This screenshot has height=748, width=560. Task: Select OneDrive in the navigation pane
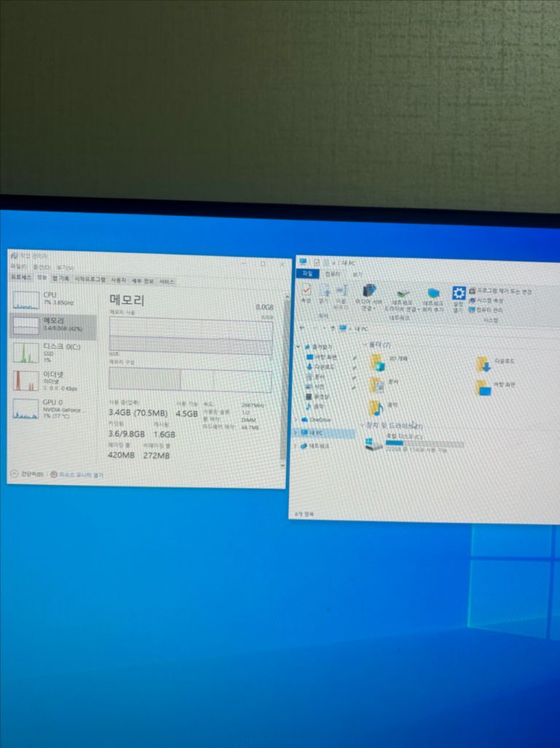(x=317, y=420)
